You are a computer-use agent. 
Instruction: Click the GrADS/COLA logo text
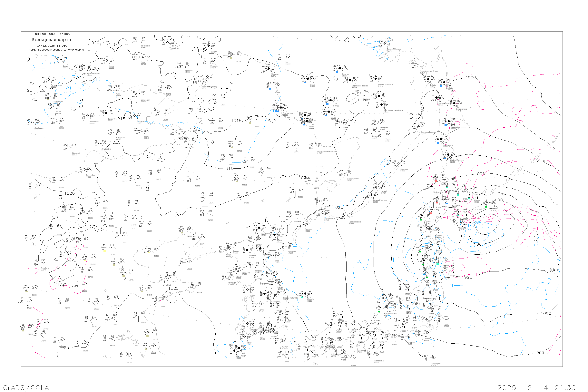(x=26, y=387)
